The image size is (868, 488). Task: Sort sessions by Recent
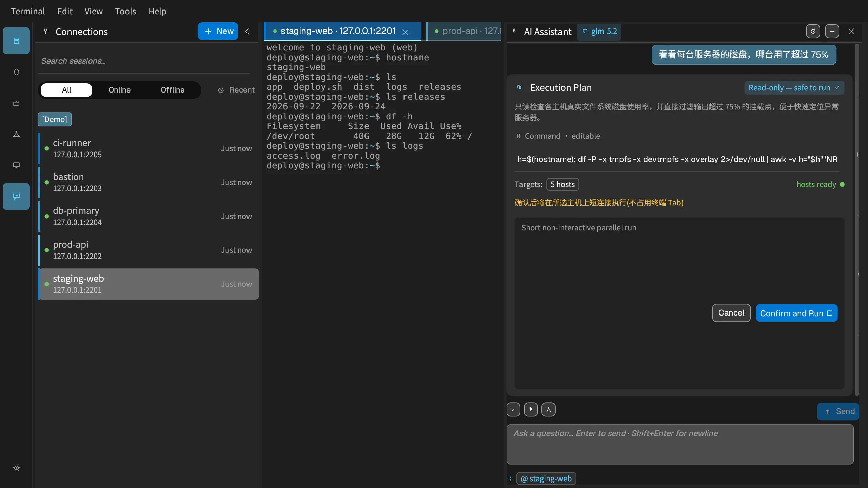click(237, 90)
